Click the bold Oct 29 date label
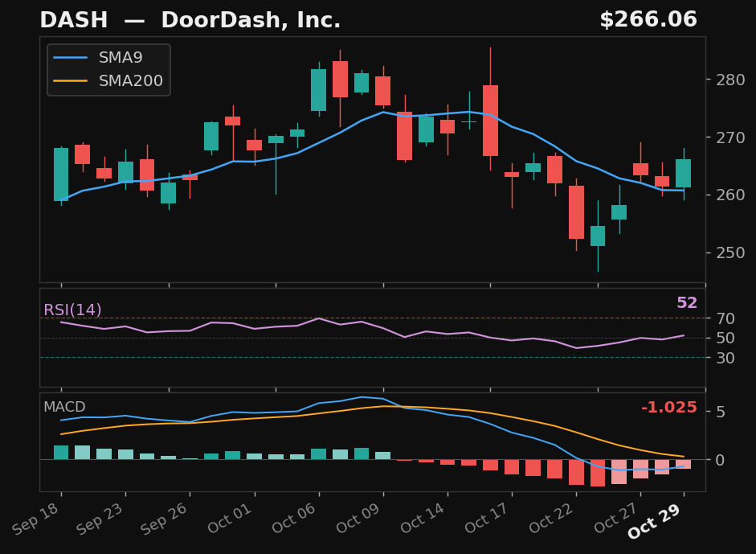The height and width of the screenshot is (554, 756). (x=654, y=521)
